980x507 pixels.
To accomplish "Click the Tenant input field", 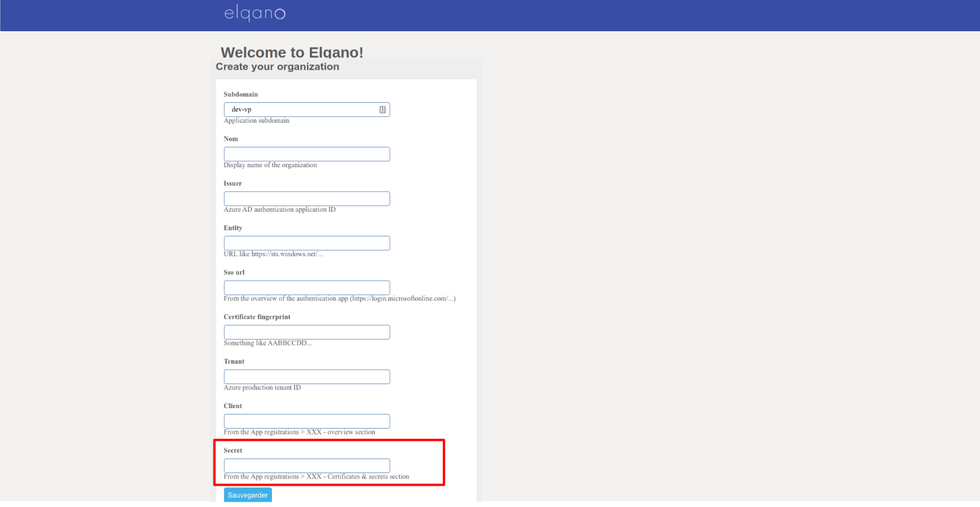I will click(x=307, y=376).
